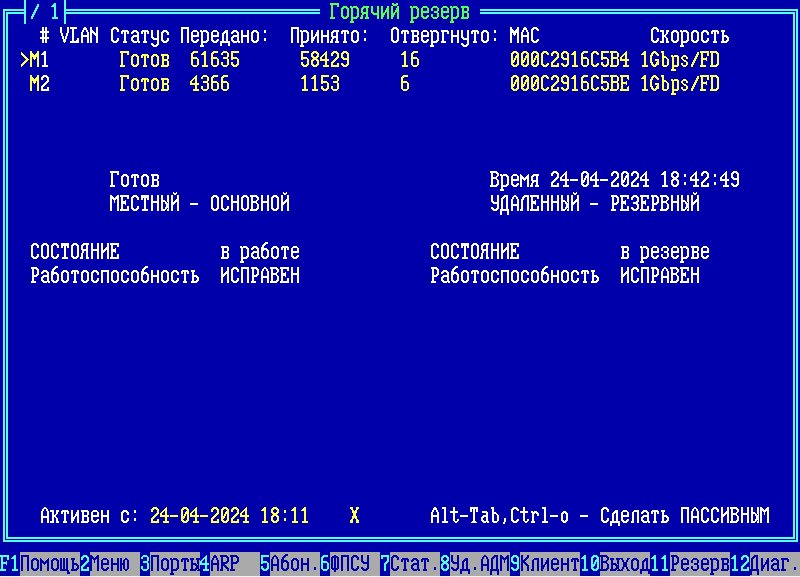Click the 'Скорость' column header
The width and height of the screenshot is (800, 577).
coord(689,36)
